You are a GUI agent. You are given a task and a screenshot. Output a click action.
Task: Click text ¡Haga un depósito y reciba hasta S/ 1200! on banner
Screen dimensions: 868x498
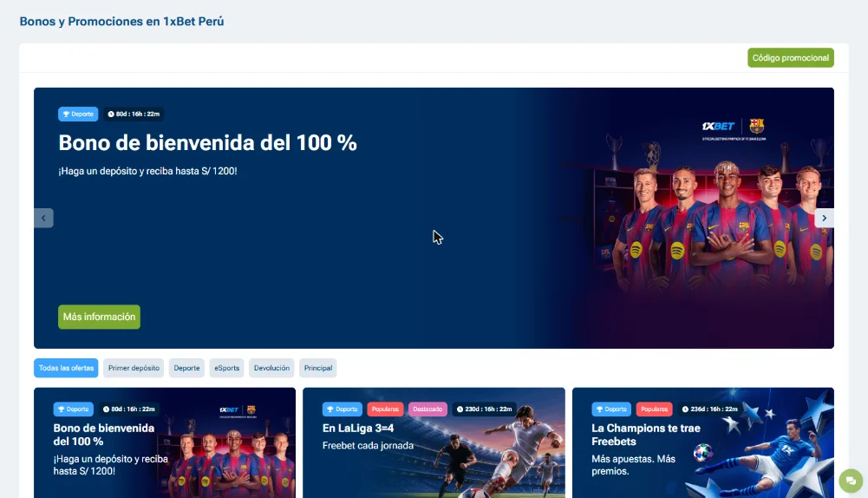click(x=147, y=171)
